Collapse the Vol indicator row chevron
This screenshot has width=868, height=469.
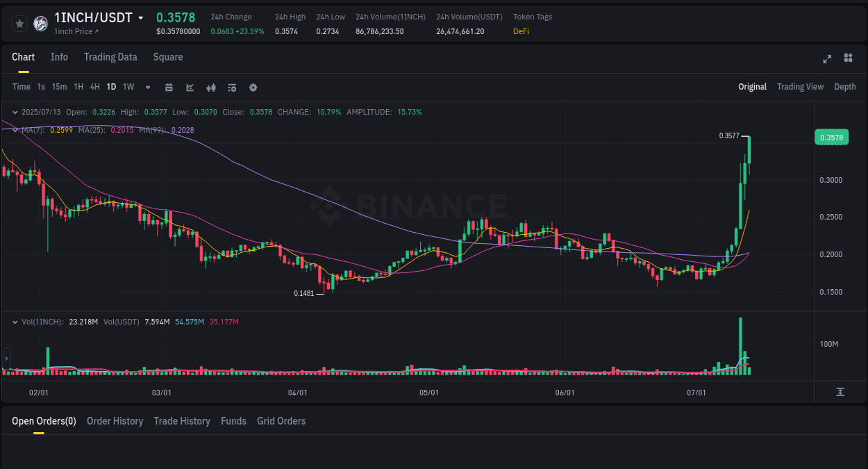(15, 322)
